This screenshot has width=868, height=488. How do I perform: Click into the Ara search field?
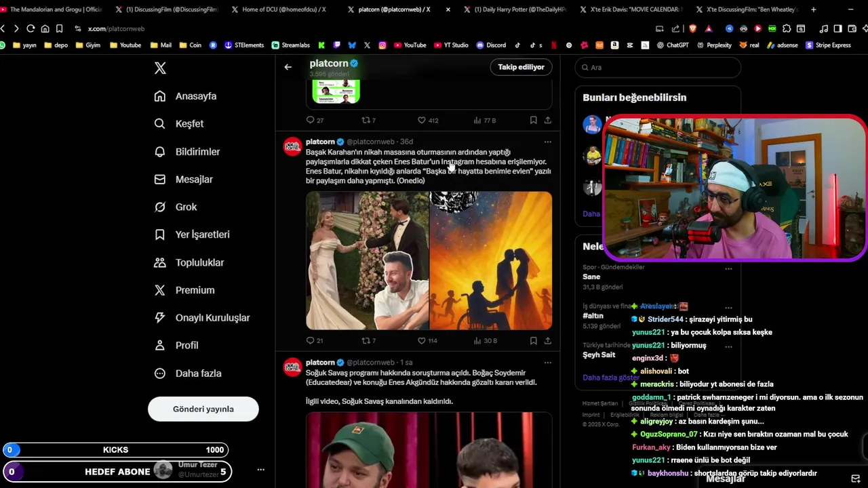coord(658,67)
